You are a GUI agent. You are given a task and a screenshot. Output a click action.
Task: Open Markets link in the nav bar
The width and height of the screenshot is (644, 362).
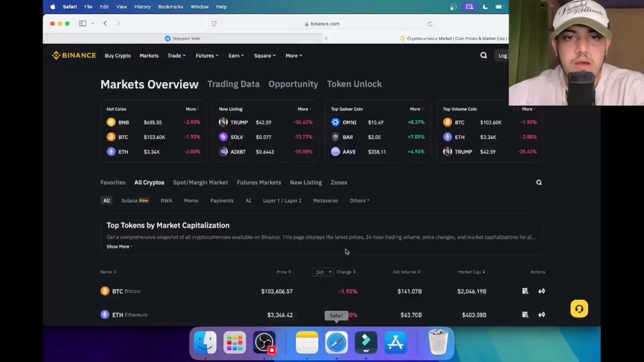tap(149, 56)
